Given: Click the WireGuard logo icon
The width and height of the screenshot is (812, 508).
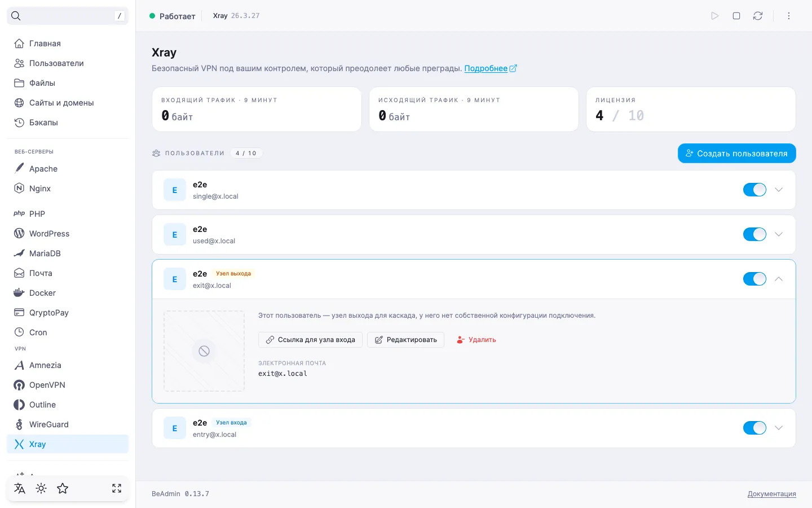Looking at the screenshot, I should (19, 424).
